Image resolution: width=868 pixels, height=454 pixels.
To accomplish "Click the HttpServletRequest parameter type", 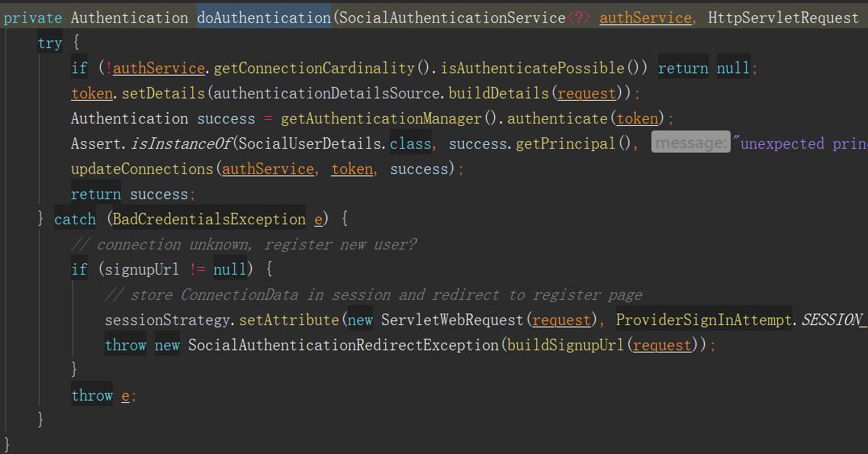I will click(x=783, y=18).
